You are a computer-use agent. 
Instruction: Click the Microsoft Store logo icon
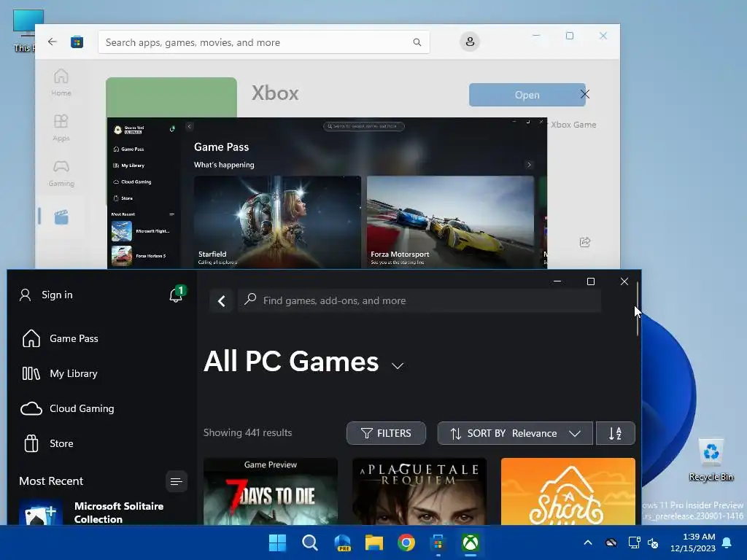(x=77, y=42)
